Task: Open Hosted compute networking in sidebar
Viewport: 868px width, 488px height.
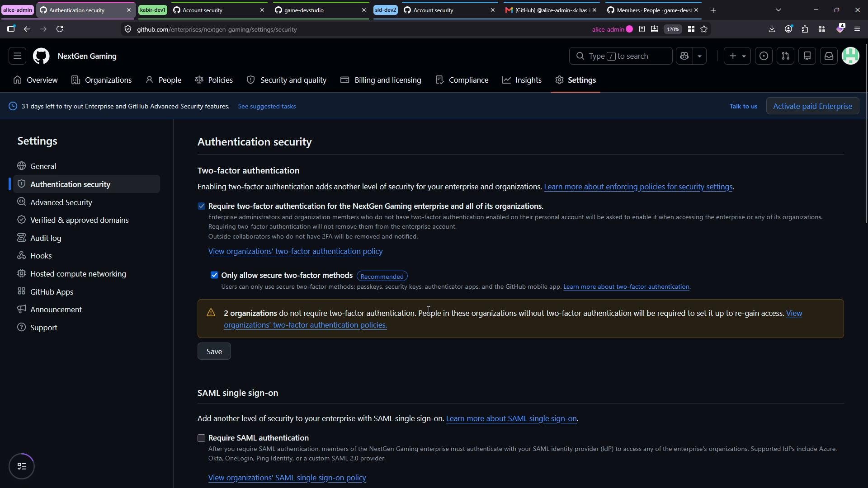Action: 86,274
